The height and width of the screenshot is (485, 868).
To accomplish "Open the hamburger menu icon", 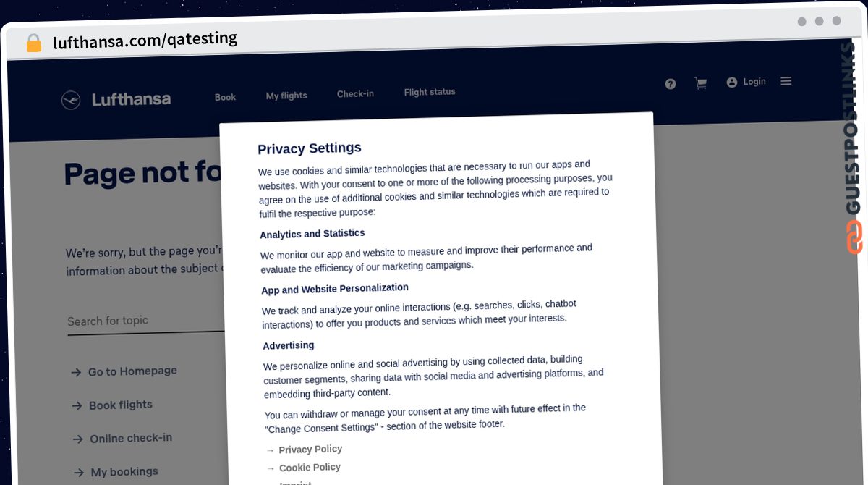I will [x=786, y=81].
